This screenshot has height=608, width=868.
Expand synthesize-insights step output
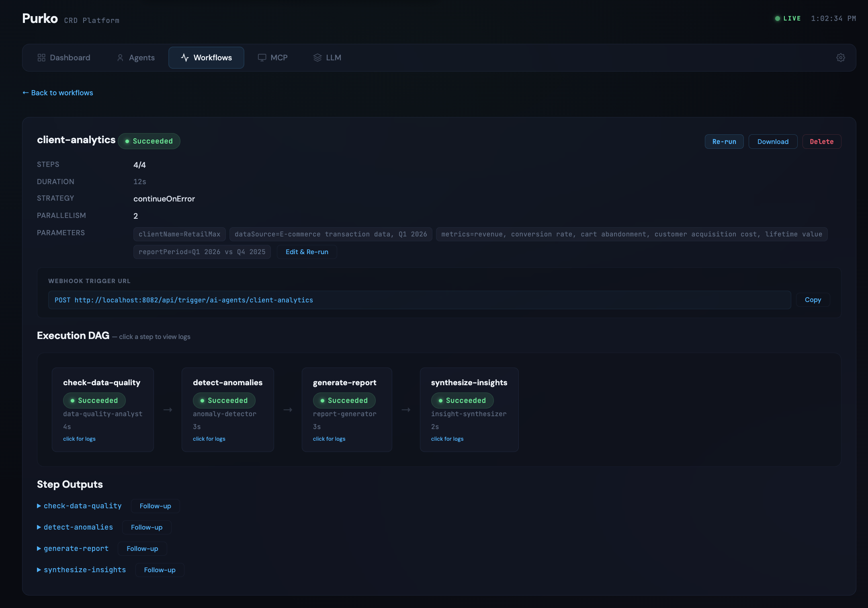tap(81, 570)
